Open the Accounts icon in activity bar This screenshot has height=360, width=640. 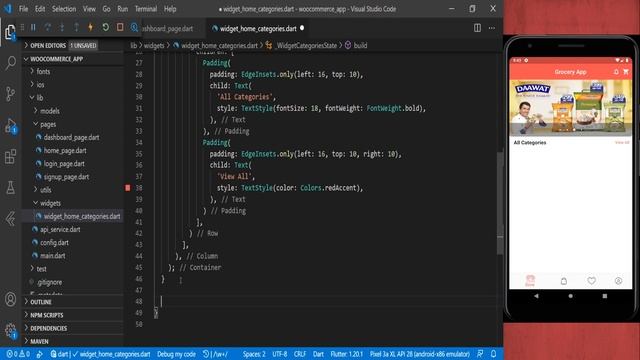coord(10,299)
